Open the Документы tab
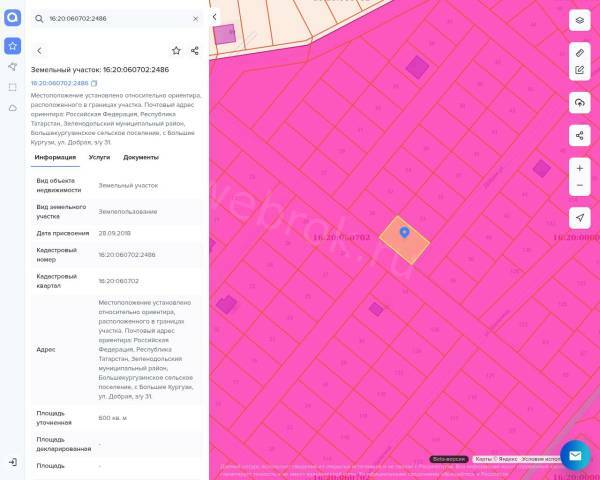The image size is (600, 480). point(141,157)
